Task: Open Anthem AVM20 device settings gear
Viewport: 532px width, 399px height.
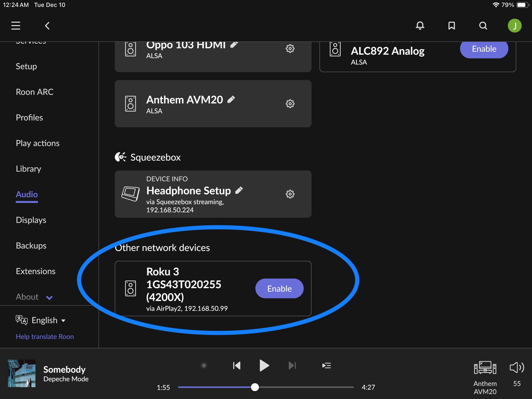Action: click(x=290, y=104)
